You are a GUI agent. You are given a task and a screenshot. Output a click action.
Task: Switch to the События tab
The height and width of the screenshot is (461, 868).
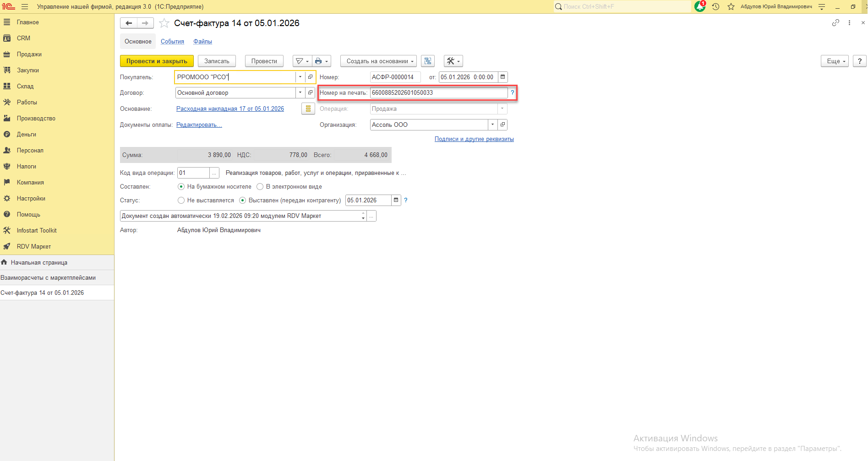pyautogui.click(x=172, y=42)
